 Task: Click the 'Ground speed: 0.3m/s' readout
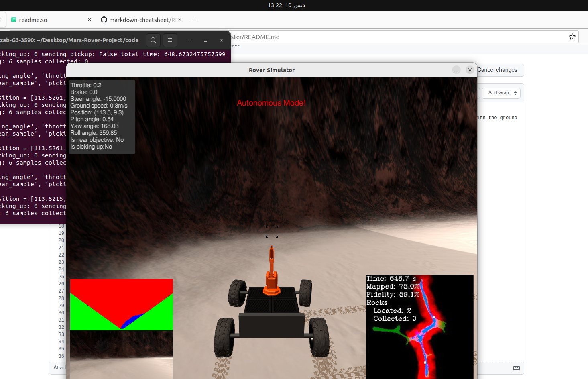pyautogui.click(x=99, y=106)
